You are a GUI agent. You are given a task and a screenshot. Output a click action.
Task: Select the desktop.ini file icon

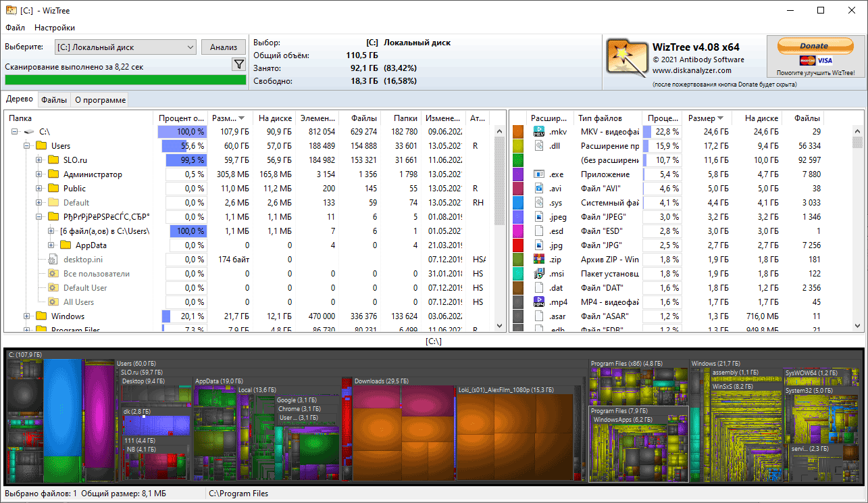(53, 259)
